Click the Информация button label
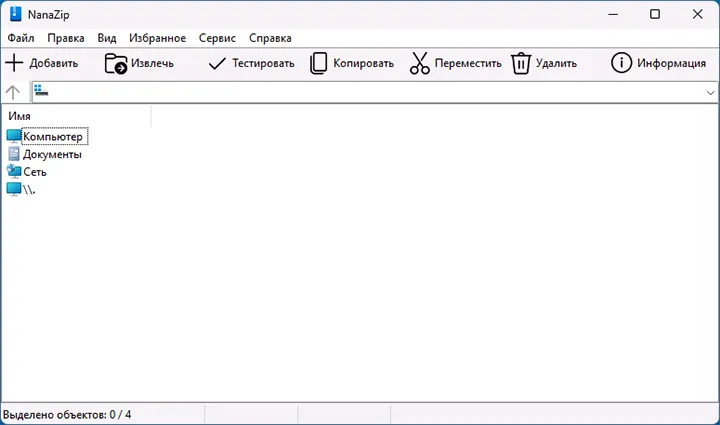This screenshot has width=720, height=425. (671, 63)
